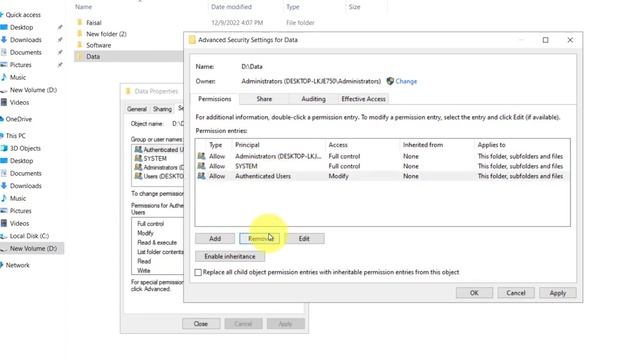Open the Sharing tab in Data Properties
640x360 pixels.
[162, 109]
